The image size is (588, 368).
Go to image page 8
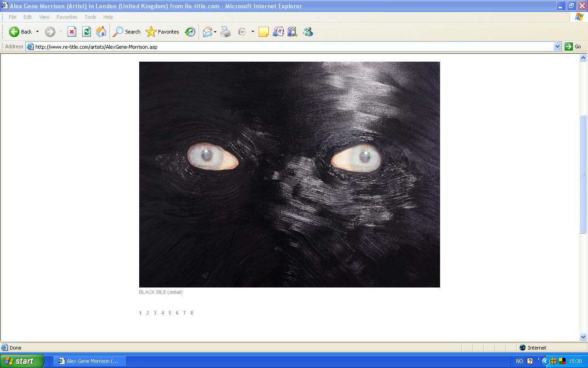tap(192, 313)
